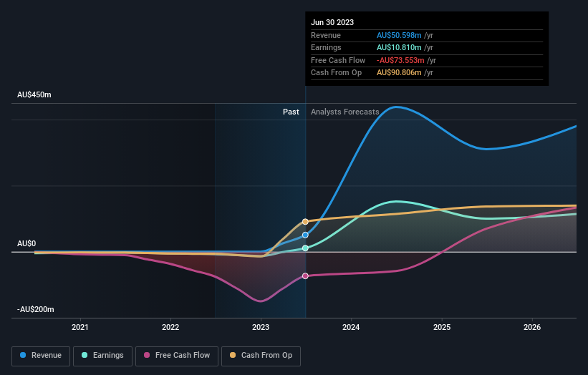This screenshot has width=588, height=375.
Task: Click the AU$0 axis label
Action: pos(26,243)
